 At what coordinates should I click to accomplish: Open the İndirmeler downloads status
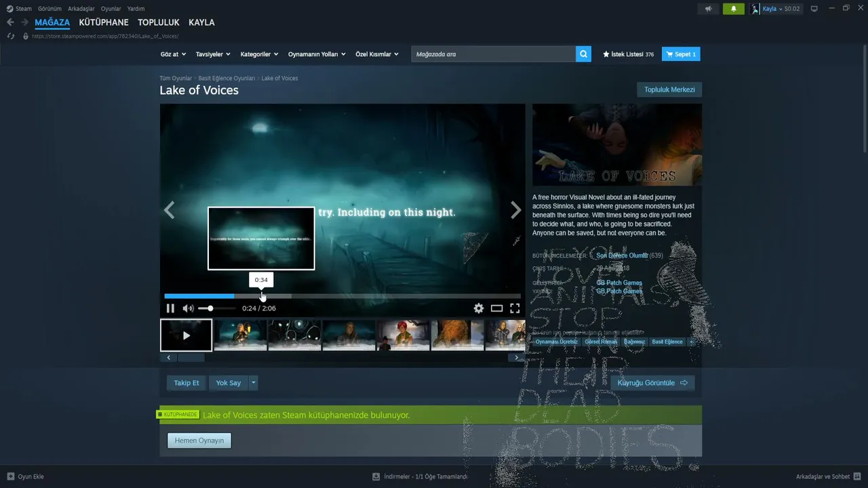click(x=420, y=476)
